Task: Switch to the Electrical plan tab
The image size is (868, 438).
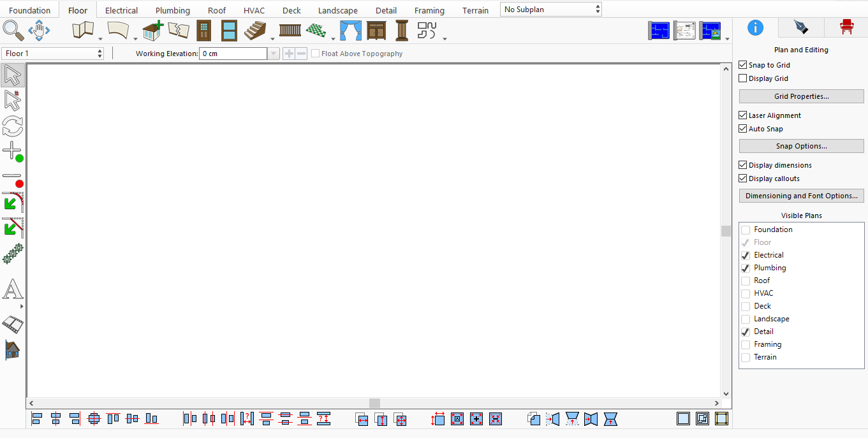Action: [121, 10]
